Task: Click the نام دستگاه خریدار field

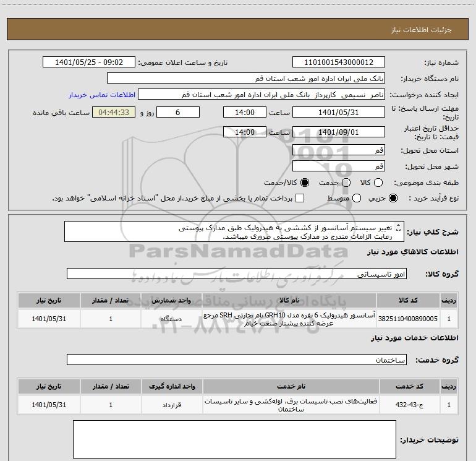Action: pos(246,79)
